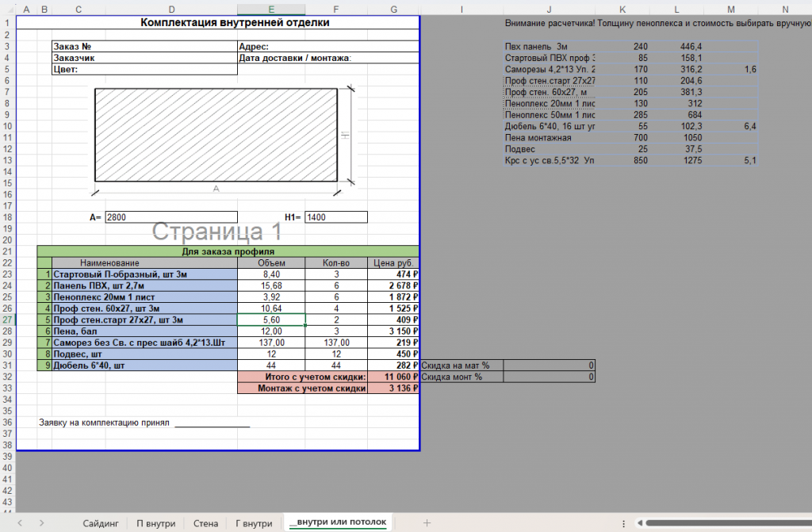Open the Сайдинг sheet tab
Screen dimensions: 812x532
pos(101,524)
